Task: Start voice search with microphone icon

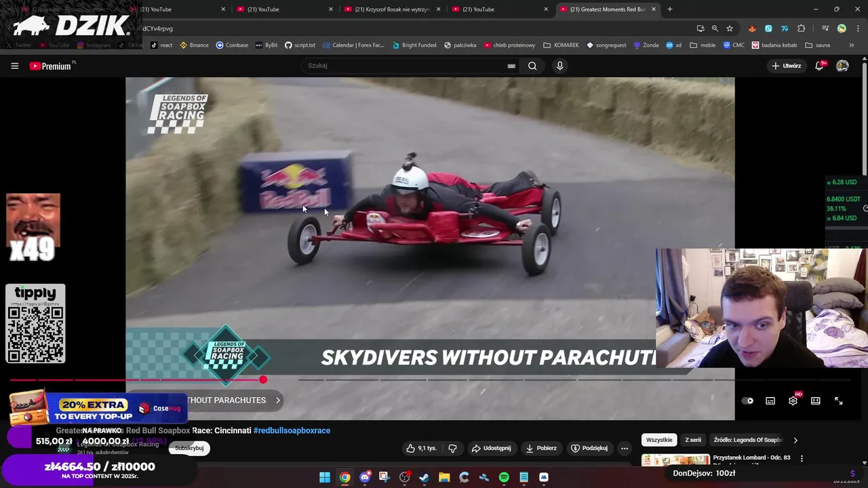Action: [559, 66]
